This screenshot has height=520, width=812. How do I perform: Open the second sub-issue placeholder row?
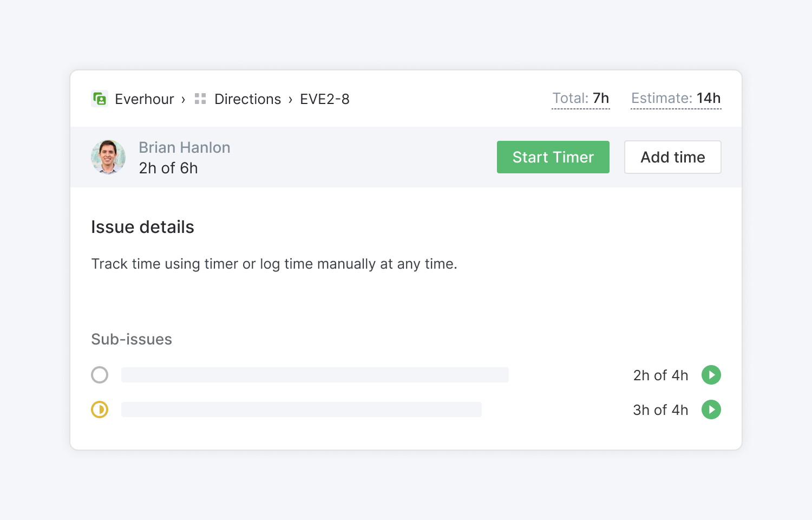tap(302, 409)
